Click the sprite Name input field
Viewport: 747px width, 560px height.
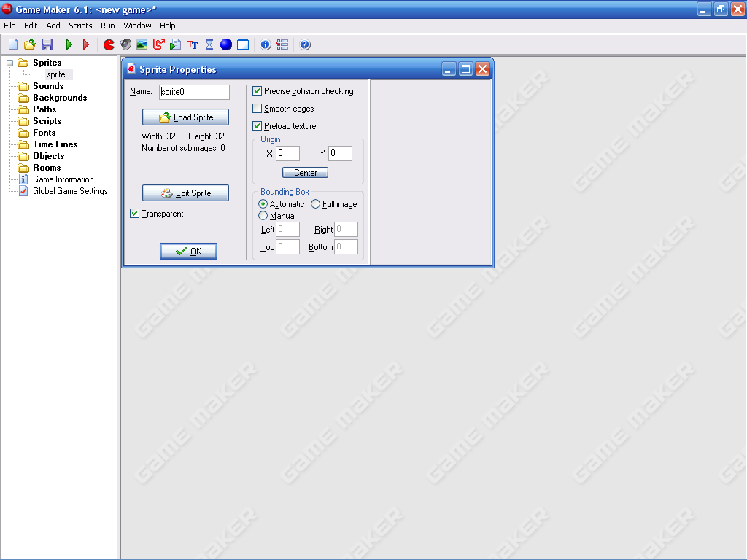[194, 92]
